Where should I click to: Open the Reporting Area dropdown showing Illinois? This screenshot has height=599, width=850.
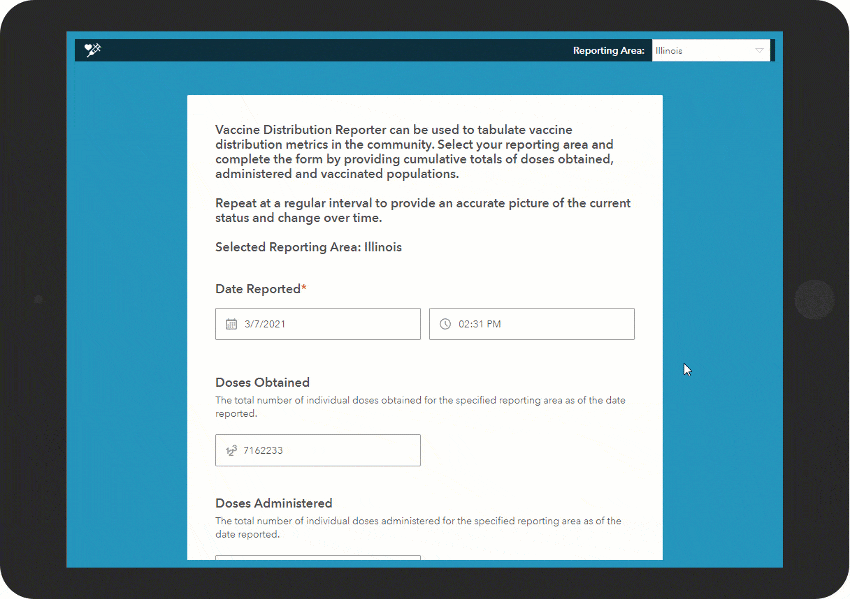click(x=711, y=50)
